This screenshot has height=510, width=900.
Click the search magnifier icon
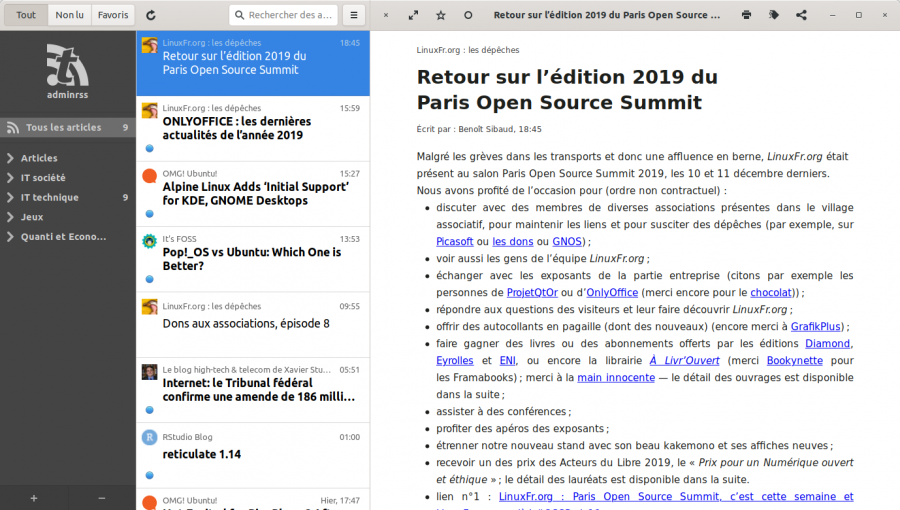click(239, 15)
